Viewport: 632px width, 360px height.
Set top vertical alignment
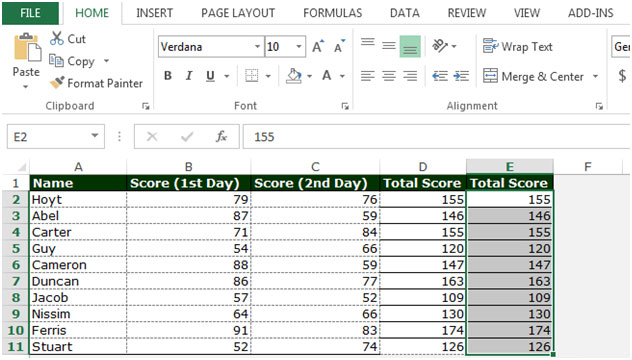point(368,43)
